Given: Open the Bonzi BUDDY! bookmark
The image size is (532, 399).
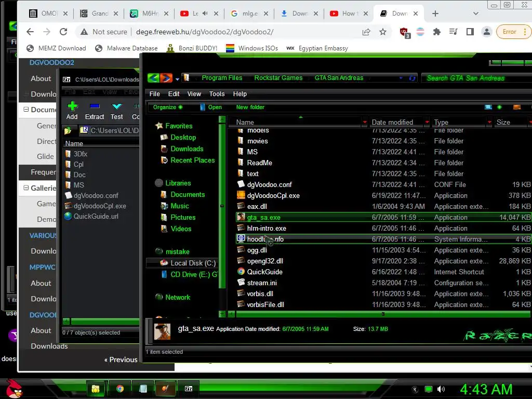Looking at the screenshot, I should (x=192, y=48).
